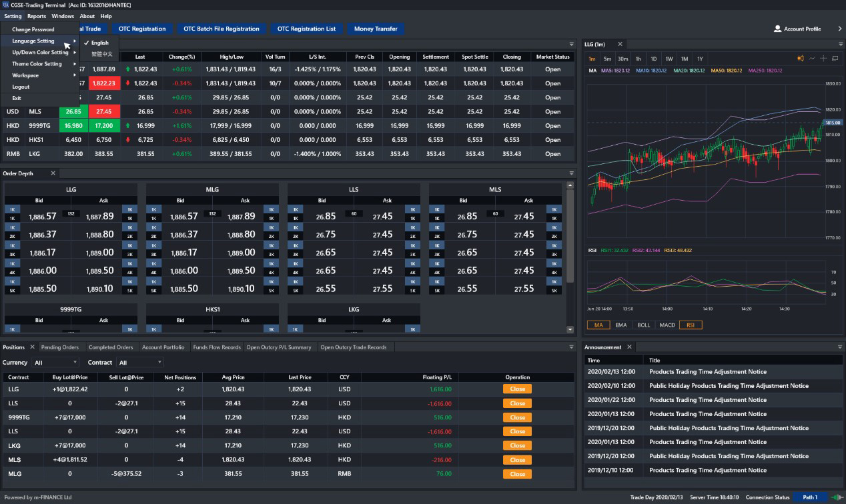Switch to the Pending Orders tab
Screen dimensions: 846x504
(x=59, y=347)
